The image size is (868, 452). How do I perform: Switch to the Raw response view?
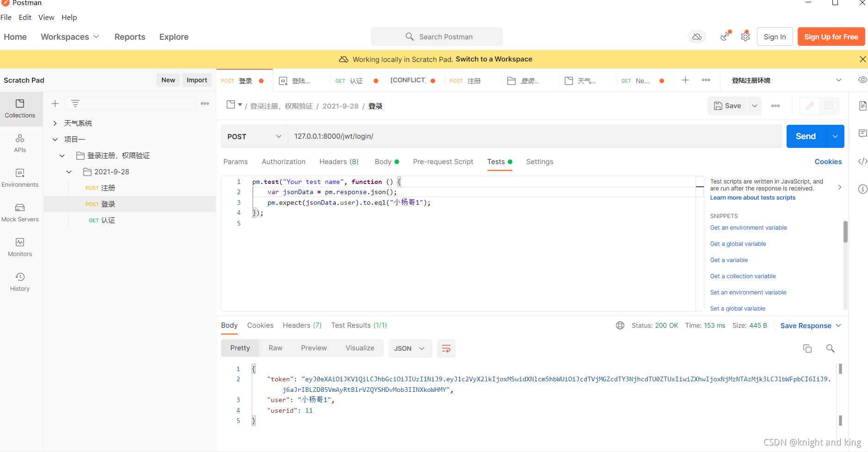tap(276, 348)
